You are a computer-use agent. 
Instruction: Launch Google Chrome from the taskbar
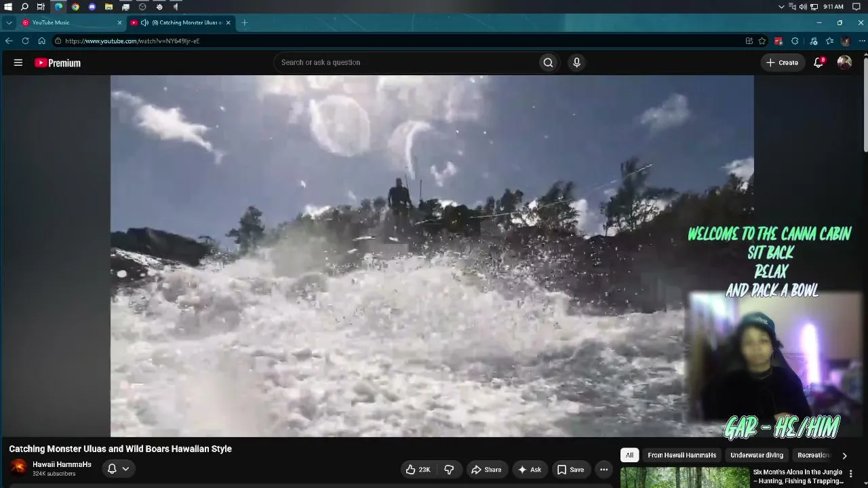click(75, 7)
